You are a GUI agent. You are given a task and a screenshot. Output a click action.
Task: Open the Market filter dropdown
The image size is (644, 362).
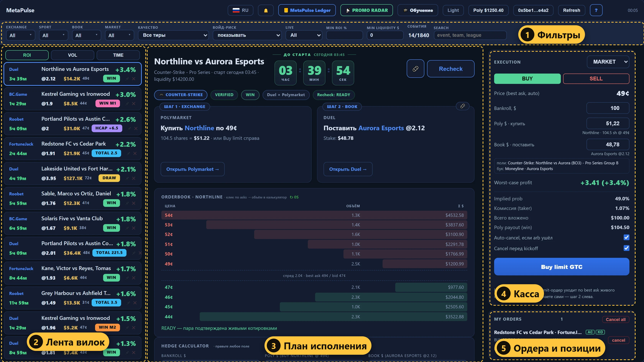(119, 35)
